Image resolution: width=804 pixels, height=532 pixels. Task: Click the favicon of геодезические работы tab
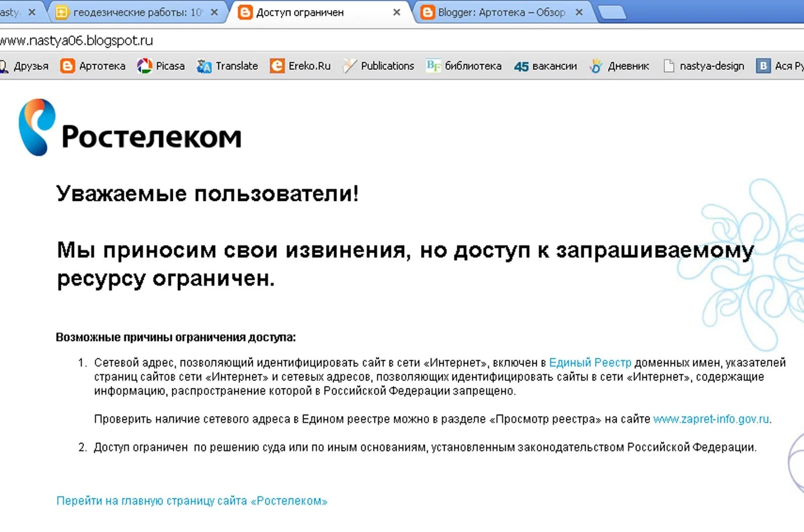[62, 12]
